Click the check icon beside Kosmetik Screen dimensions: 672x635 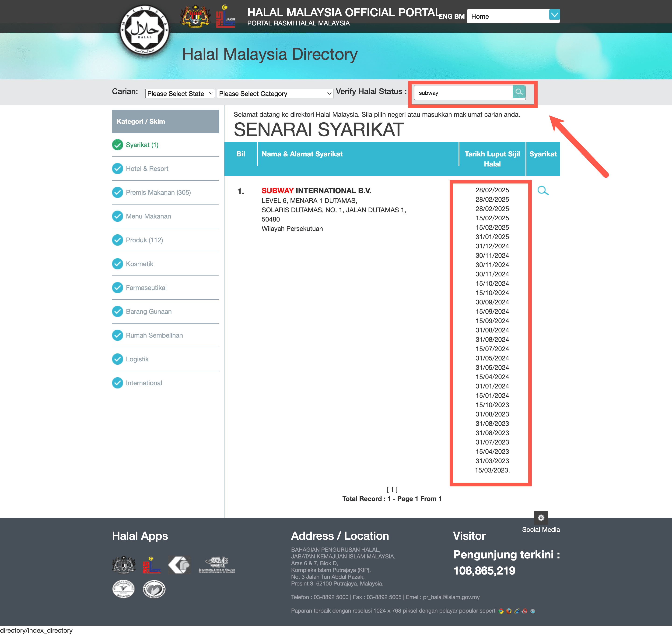pyautogui.click(x=117, y=264)
